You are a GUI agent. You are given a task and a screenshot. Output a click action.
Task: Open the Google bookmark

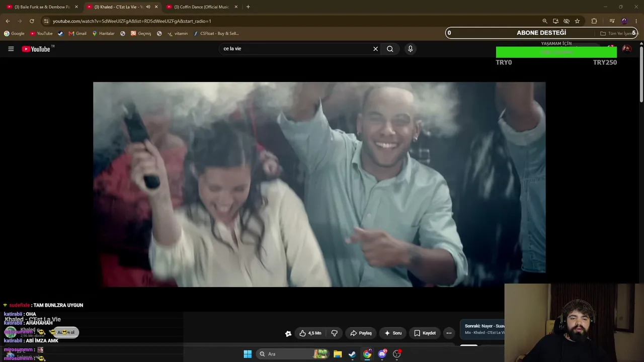14,34
